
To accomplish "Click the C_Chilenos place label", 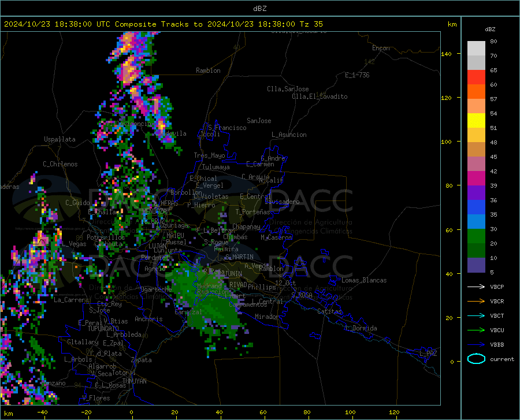I will click(x=60, y=164).
